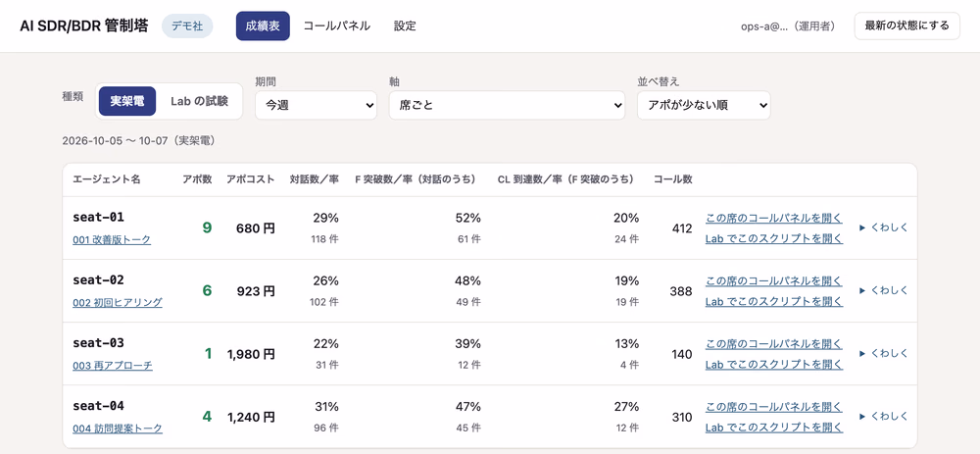
Task: Click the seat-02 agent name
Action: tap(99, 279)
